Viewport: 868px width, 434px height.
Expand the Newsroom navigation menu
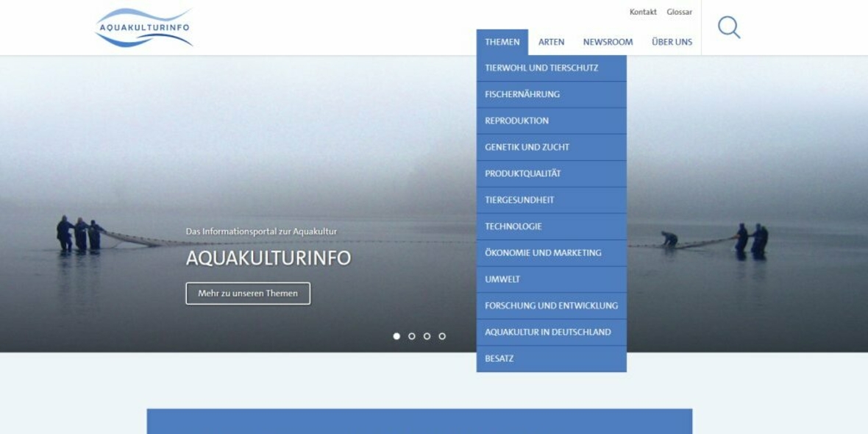608,42
